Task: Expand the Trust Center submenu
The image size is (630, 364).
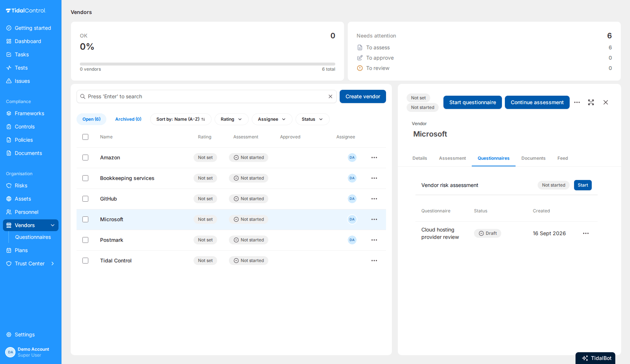Action: [x=53, y=264]
